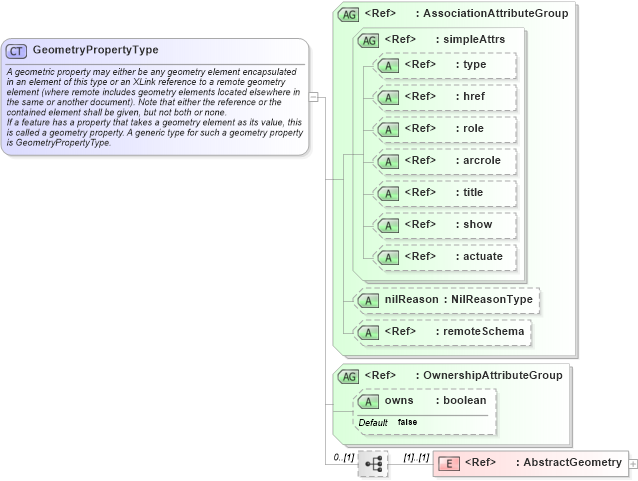Click the A icon beside arcrole attribute
This screenshot has width=638, height=481.
[388, 162]
